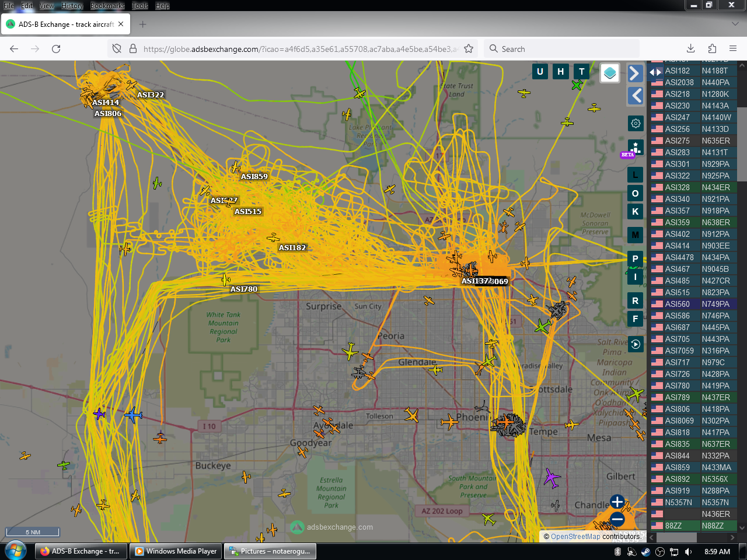The image size is (747, 560).
Task: Click the Steam tray icon
Action: point(646,552)
